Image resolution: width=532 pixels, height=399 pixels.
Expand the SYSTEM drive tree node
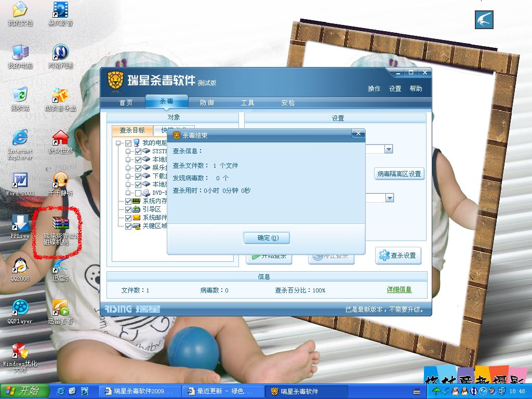128,151
